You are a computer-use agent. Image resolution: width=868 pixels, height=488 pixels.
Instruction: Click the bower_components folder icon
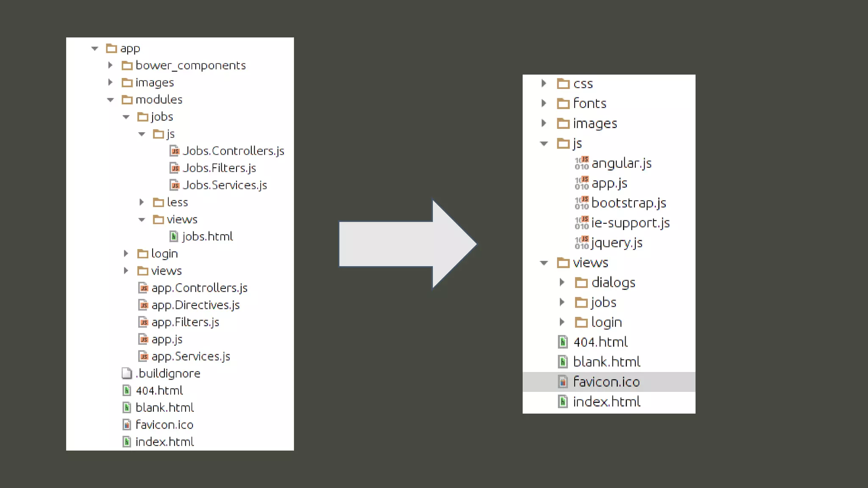[x=127, y=65]
